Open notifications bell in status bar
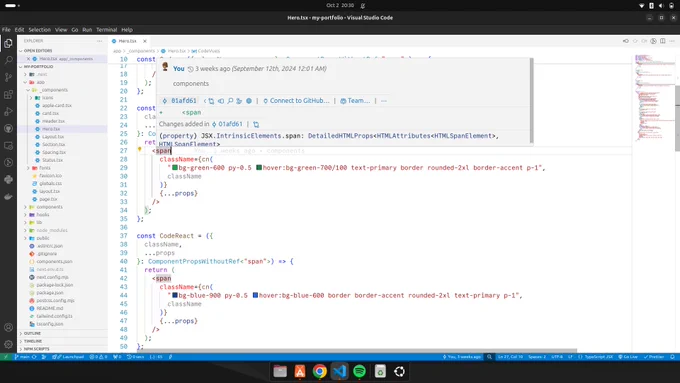680x383 pixels. click(x=672, y=357)
